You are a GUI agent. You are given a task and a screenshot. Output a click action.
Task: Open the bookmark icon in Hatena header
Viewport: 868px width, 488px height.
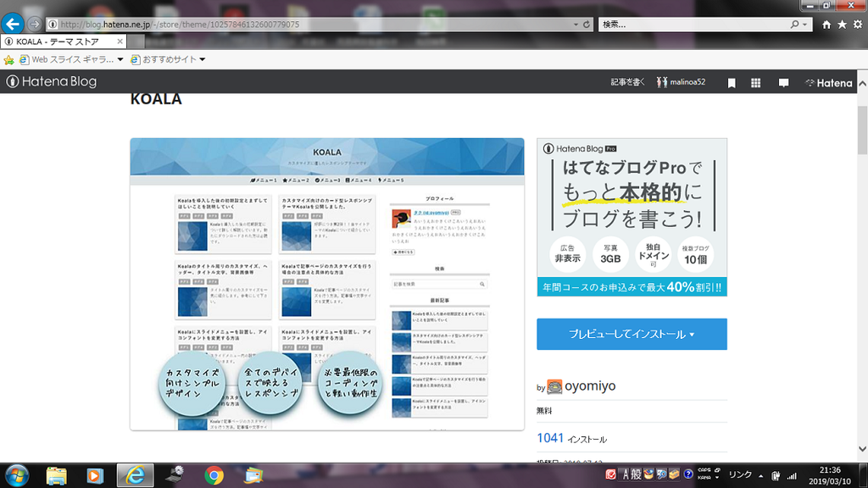(x=732, y=83)
